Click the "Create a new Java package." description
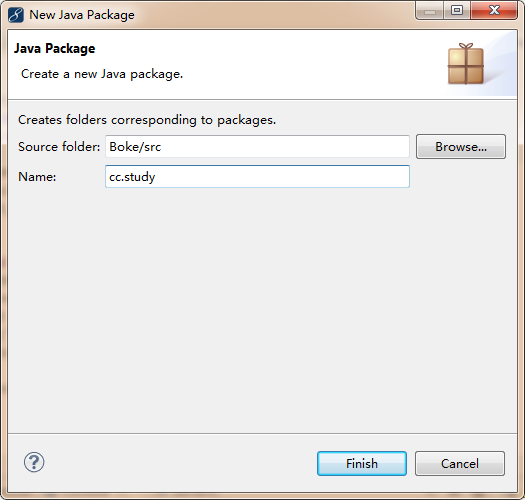Image resolution: width=525 pixels, height=500 pixels. coord(102,74)
